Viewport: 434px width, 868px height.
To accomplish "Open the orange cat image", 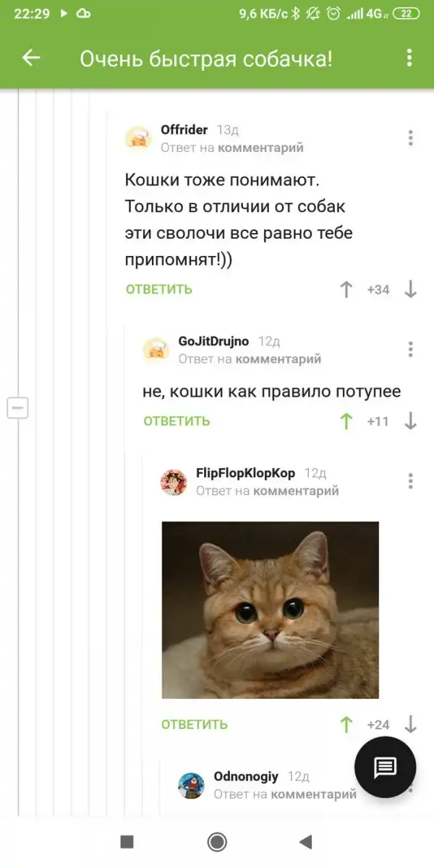I will point(270,610).
